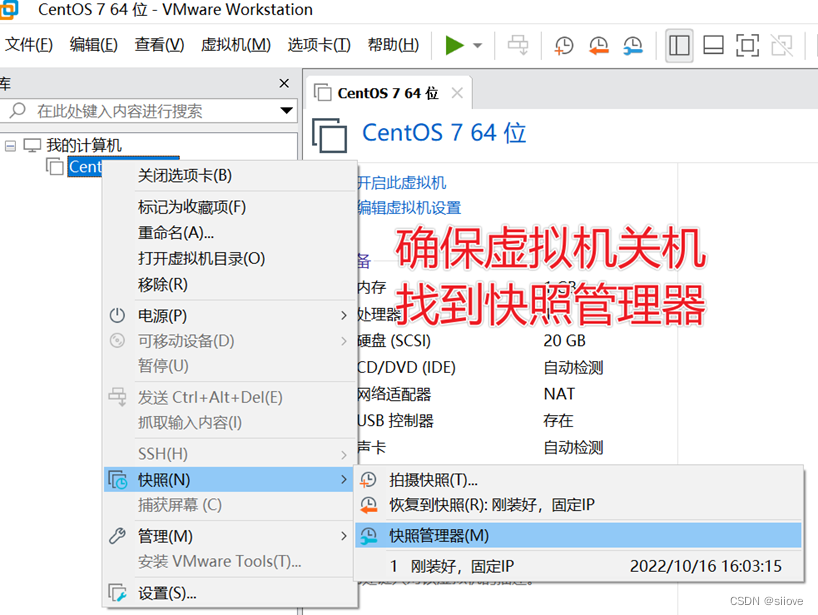The width and height of the screenshot is (818, 615).
Task: Click the VM icon beside the heading
Action: tap(330, 135)
